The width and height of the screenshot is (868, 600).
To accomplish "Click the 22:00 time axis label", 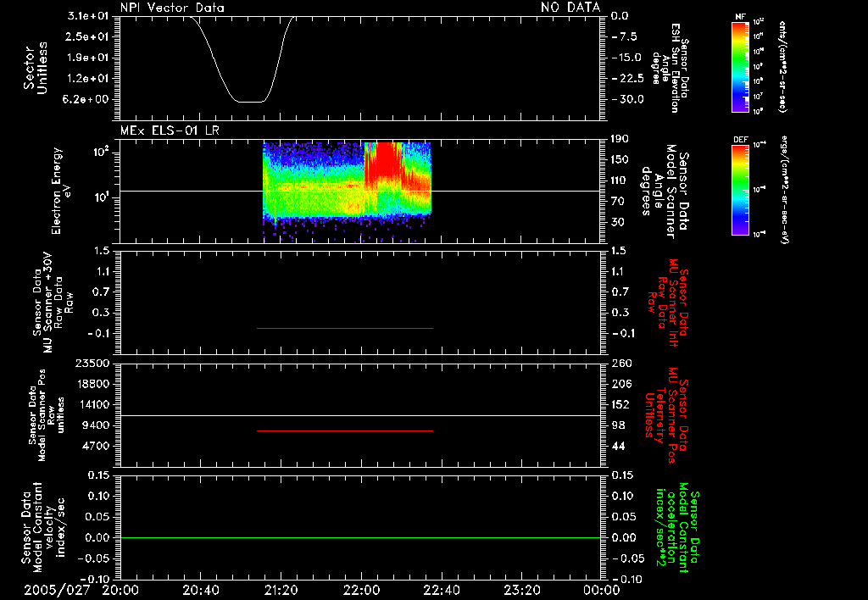I will (361, 591).
